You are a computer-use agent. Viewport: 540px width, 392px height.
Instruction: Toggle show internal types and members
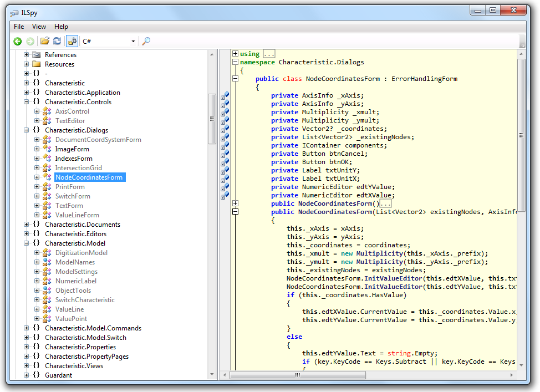(72, 42)
